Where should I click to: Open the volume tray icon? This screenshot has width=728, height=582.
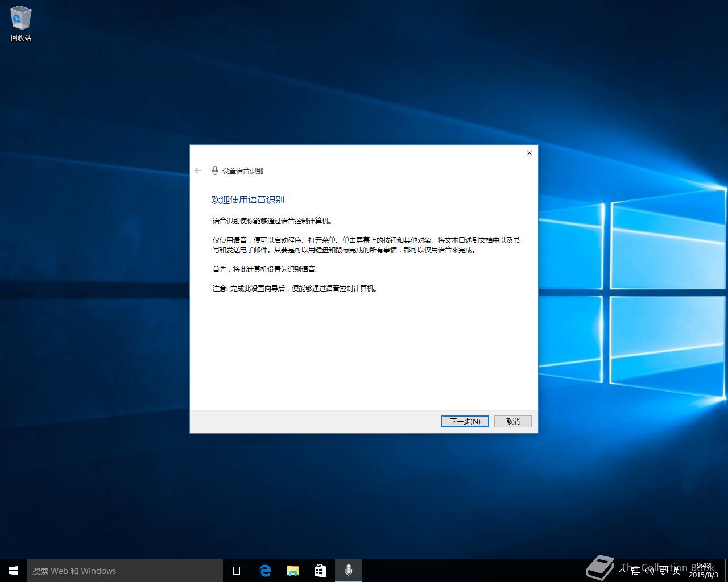650,571
